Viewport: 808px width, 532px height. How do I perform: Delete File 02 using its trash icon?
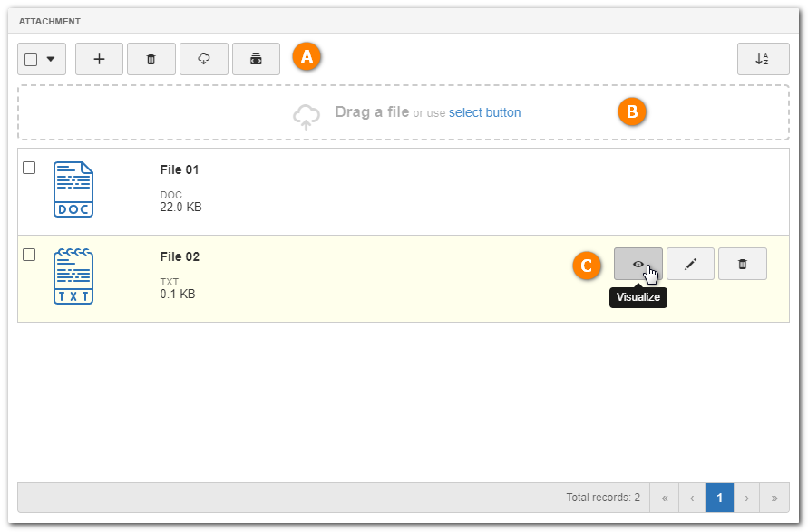point(742,264)
